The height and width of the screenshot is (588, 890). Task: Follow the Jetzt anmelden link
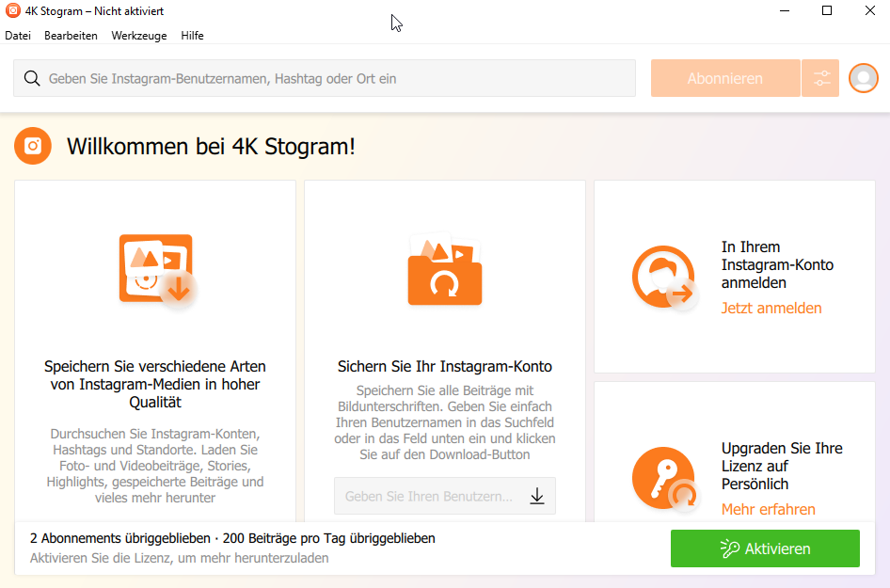click(x=771, y=309)
